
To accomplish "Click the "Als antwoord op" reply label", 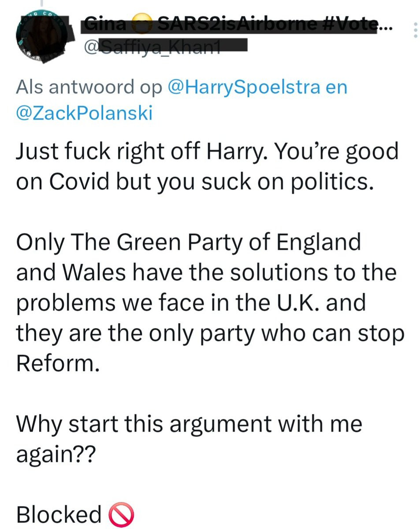I will point(89,87).
